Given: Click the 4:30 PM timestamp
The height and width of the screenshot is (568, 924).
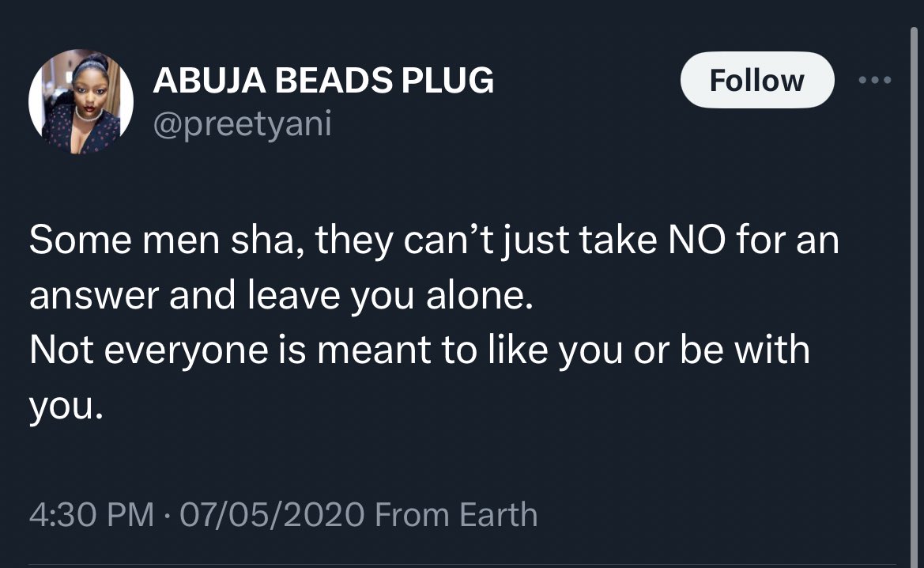Looking at the screenshot, I should click(x=91, y=515).
